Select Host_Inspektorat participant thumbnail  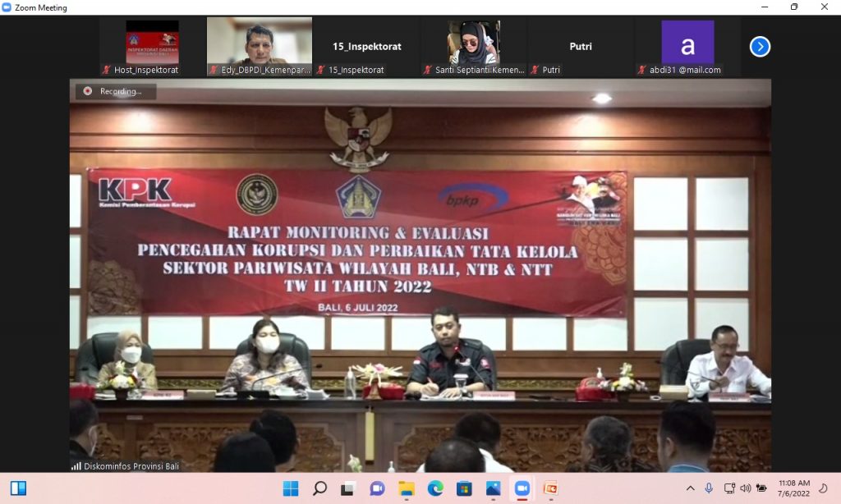(x=152, y=48)
